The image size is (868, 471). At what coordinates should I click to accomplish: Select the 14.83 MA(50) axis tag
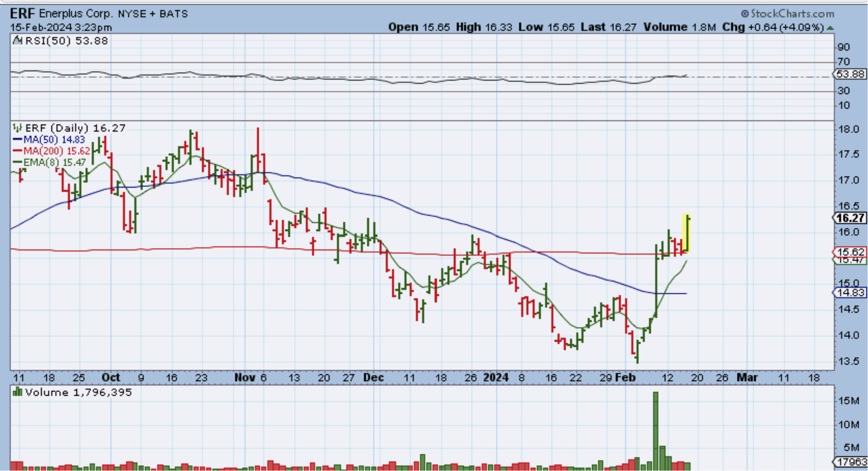click(850, 292)
